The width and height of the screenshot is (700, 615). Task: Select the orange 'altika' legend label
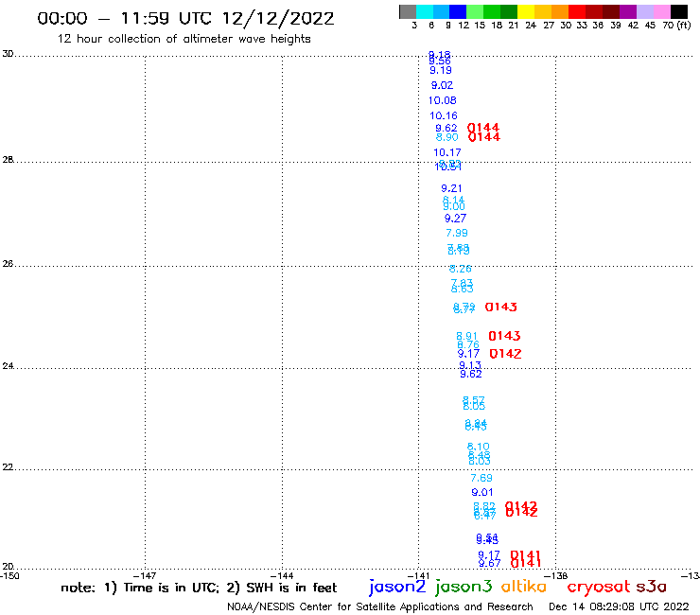coord(523,586)
